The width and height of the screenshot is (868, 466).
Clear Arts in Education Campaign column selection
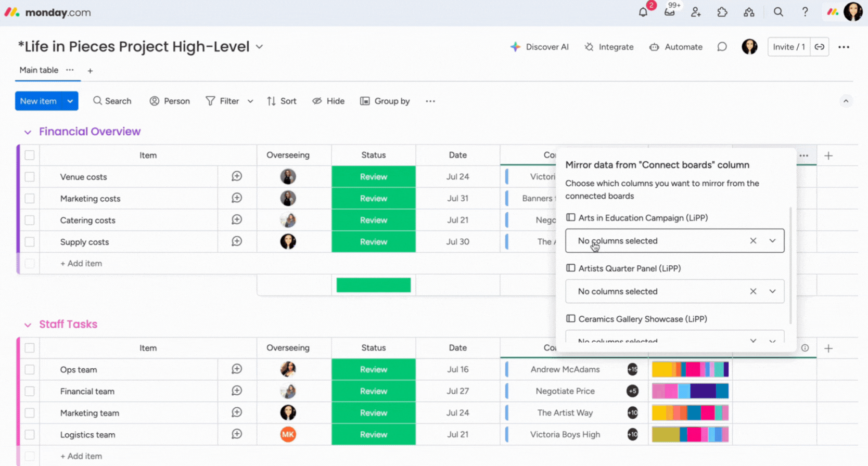pyautogui.click(x=753, y=241)
